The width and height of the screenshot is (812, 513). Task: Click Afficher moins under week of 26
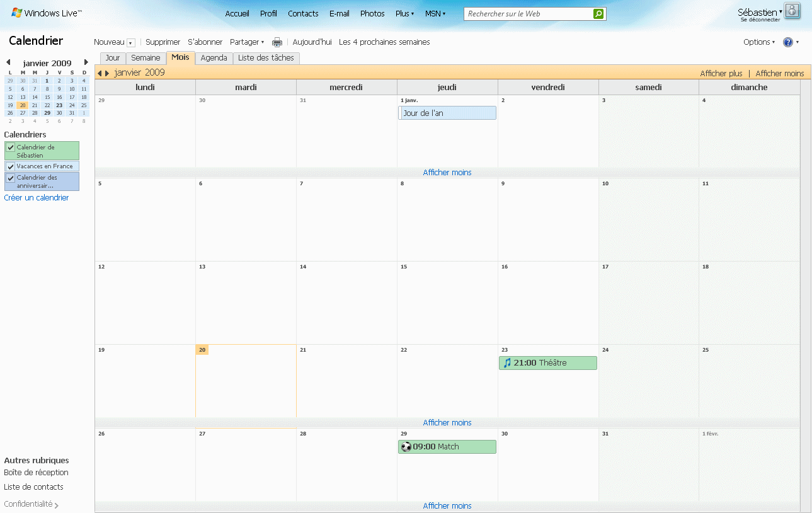click(447, 506)
